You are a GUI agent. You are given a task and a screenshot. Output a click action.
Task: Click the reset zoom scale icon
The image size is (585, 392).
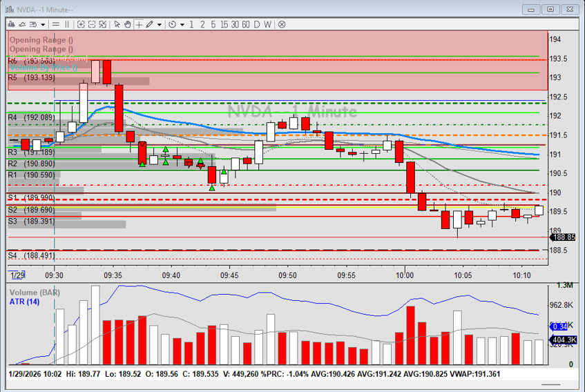coord(103,25)
